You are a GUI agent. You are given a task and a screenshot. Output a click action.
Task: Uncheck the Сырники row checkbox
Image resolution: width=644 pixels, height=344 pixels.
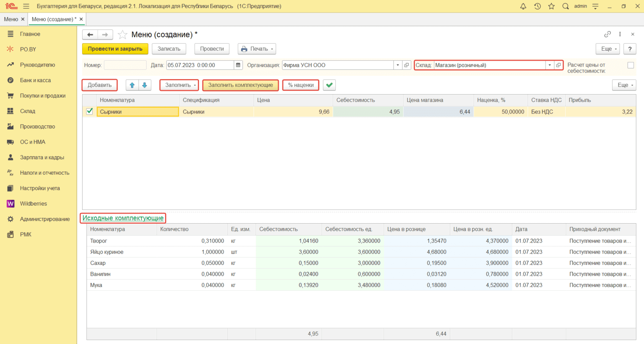89,111
